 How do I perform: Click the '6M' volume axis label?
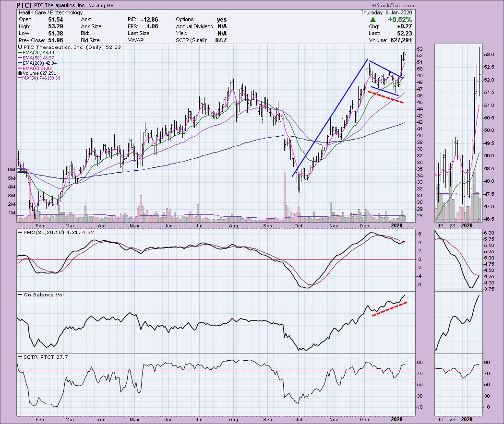11,170
